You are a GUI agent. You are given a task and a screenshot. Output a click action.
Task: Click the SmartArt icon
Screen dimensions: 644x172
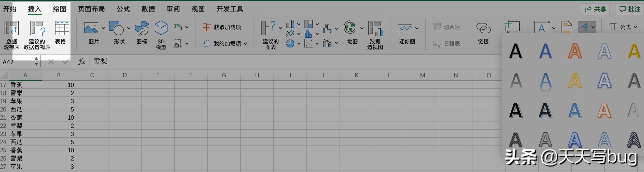pos(178,27)
